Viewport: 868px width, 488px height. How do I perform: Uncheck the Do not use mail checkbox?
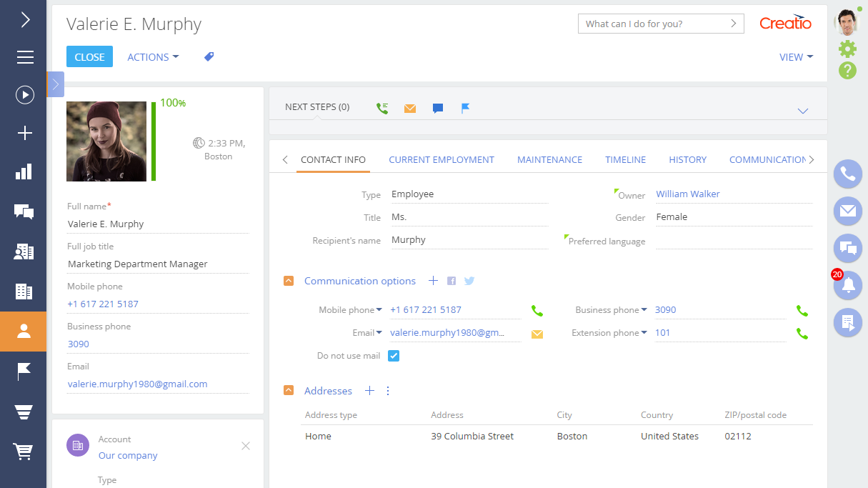[394, 355]
